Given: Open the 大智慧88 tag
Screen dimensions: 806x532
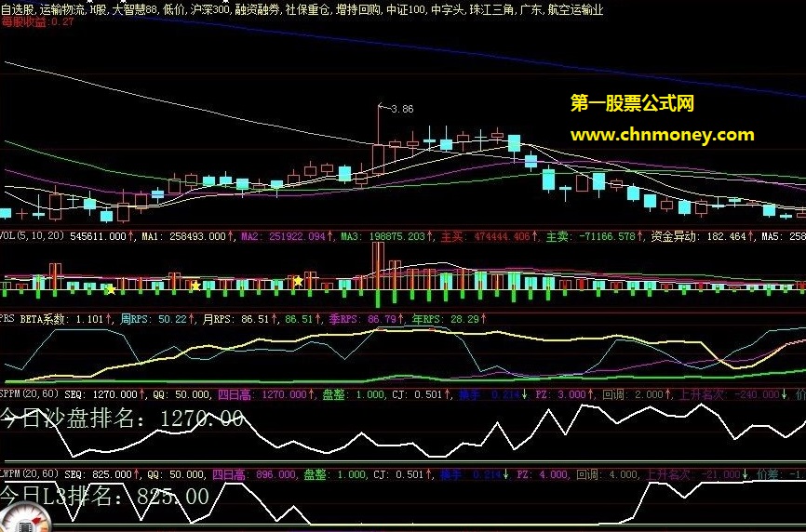Looking at the screenshot, I should click(x=135, y=9).
